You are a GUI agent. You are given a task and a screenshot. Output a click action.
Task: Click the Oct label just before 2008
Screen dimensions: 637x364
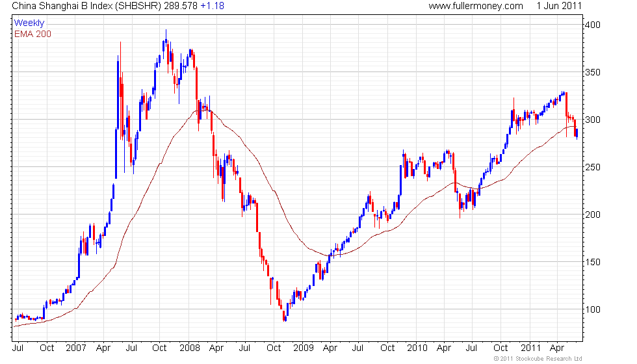159,348
